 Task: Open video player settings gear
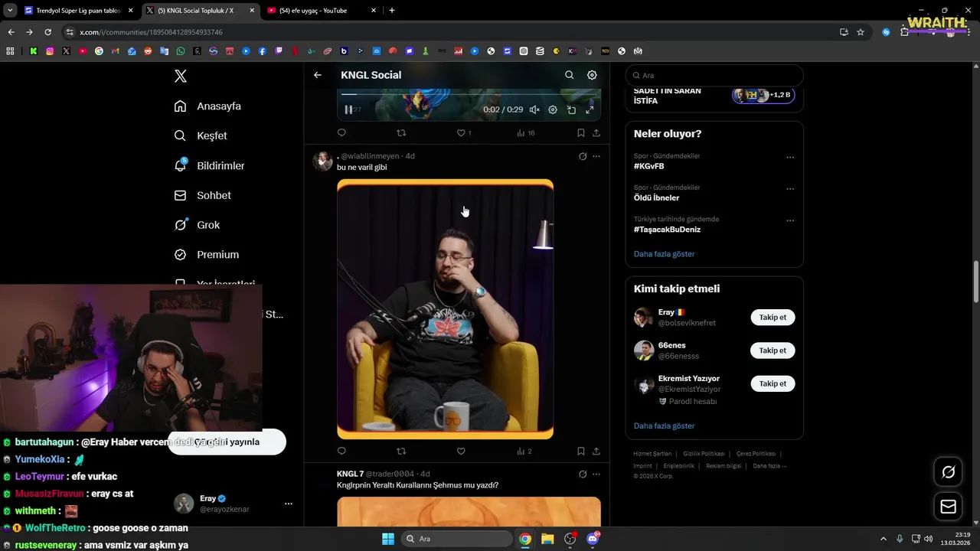pyautogui.click(x=553, y=110)
